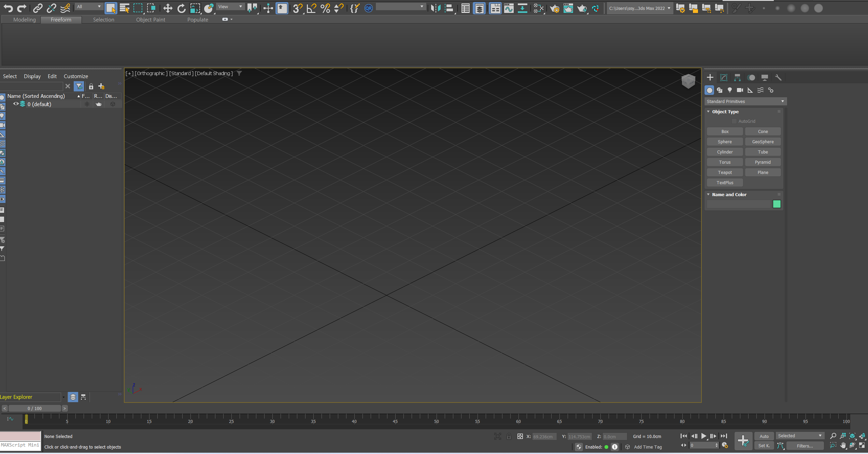Screen dimensions: 868x454
Task: Toggle Auto key mode
Action: click(764, 436)
